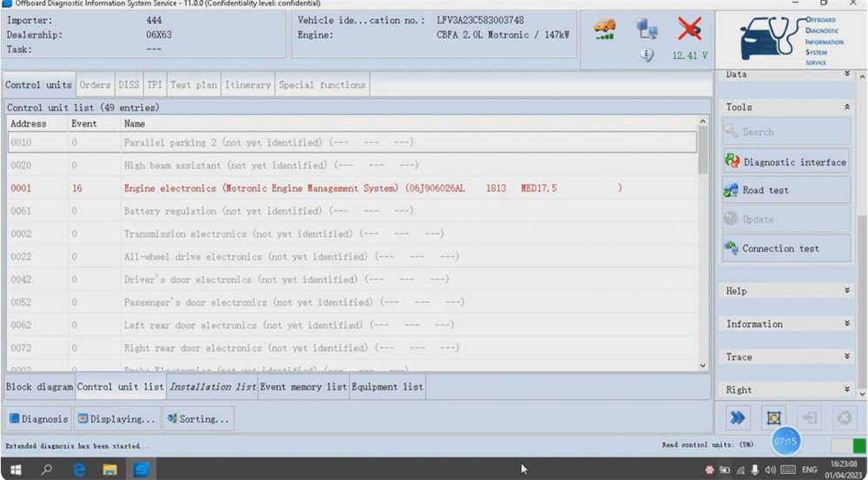Click the speaker volume tray icon

coord(770,470)
